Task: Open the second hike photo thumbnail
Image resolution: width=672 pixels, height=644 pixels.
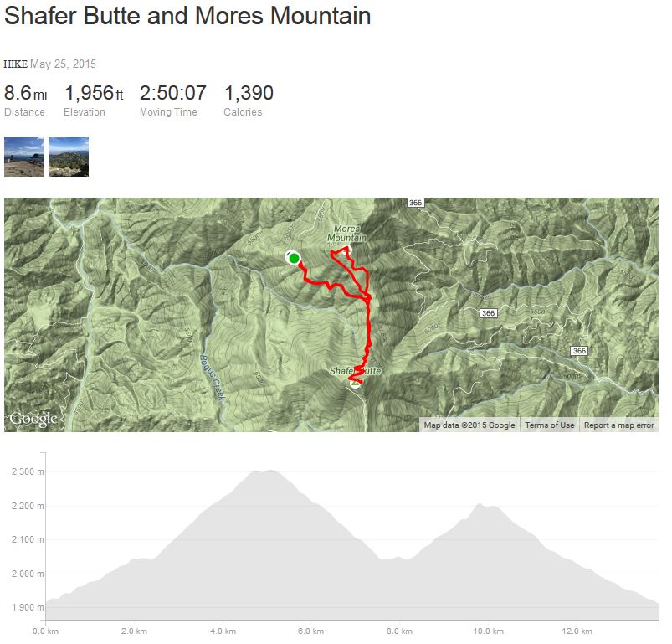Action: (x=69, y=157)
